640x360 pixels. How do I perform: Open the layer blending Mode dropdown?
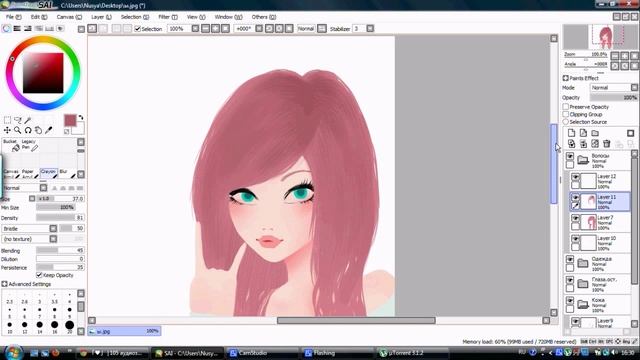tap(614, 87)
